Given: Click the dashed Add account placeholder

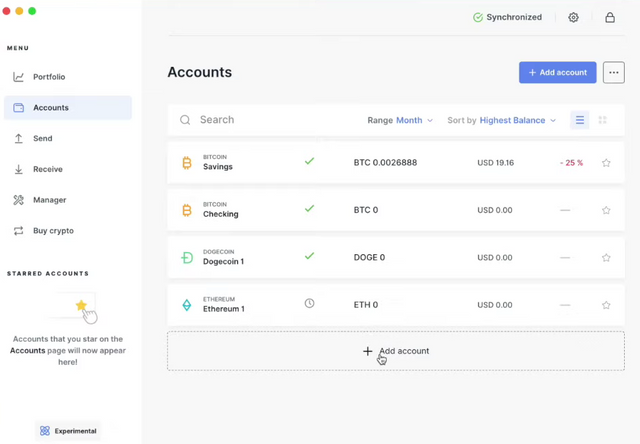Looking at the screenshot, I should coord(396,351).
